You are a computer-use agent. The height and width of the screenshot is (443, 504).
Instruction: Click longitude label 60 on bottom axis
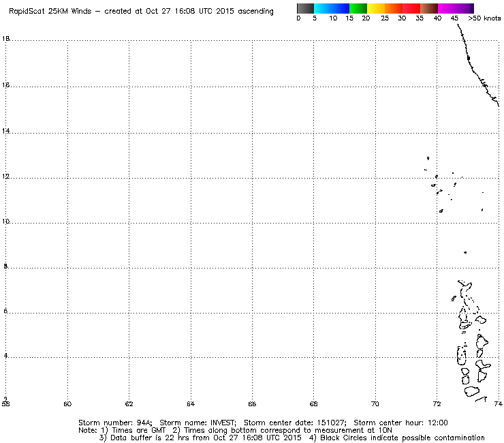click(x=67, y=403)
